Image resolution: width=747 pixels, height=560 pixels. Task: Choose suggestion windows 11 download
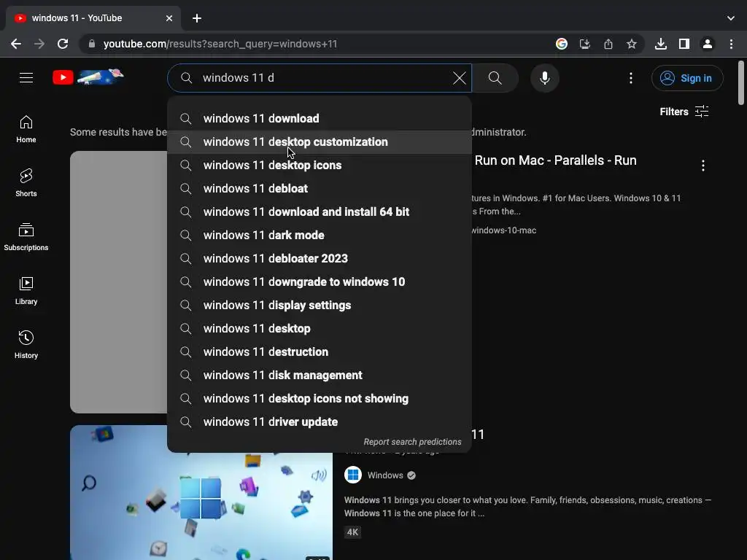click(320, 119)
